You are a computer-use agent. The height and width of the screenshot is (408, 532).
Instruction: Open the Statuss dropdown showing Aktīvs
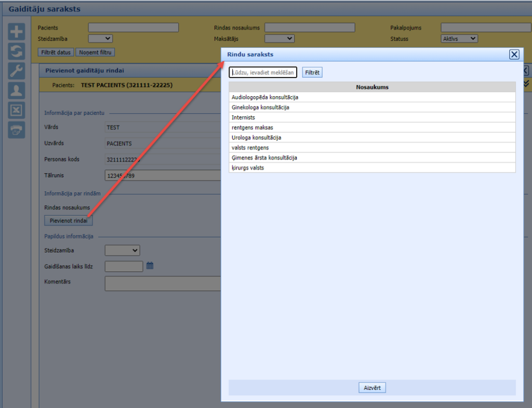pos(459,38)
